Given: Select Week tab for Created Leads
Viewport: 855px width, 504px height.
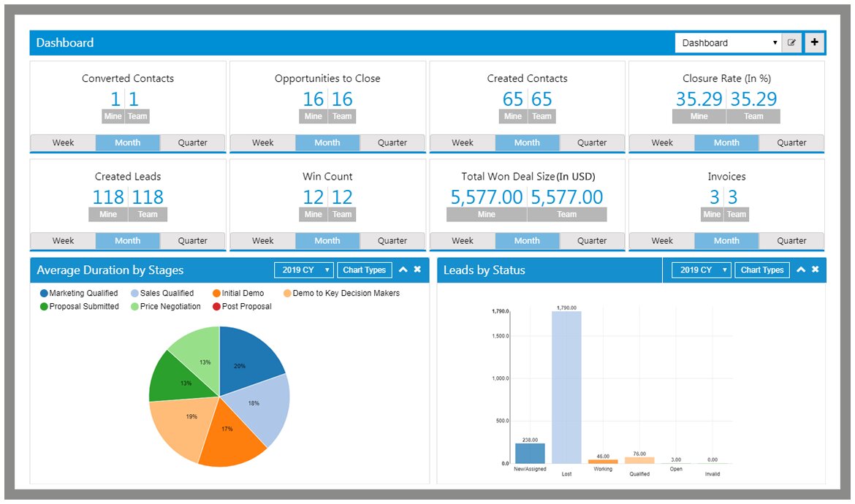Looking at the screenshot, I should click(63, 240).
